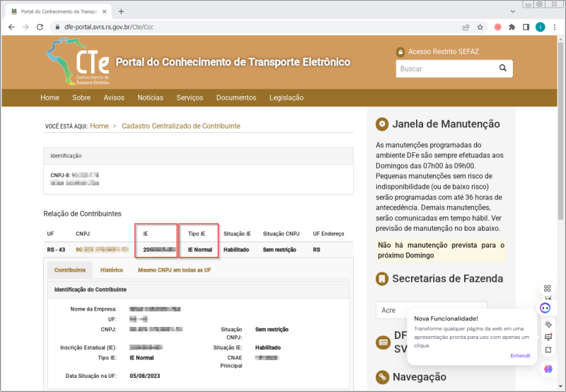Viewport: 566px width, 392px height.
Task: Open the Sobre menu item
Action: (81, 98)
